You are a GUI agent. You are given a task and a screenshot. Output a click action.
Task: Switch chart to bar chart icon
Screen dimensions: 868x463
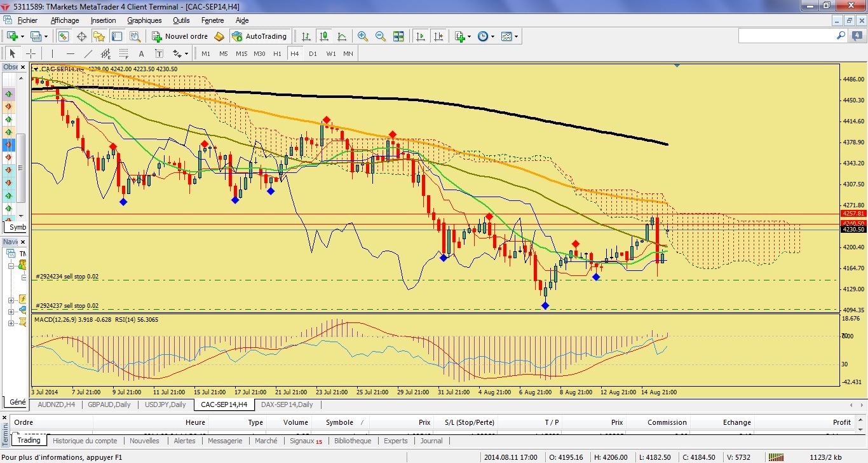click(x=306, y=36)
